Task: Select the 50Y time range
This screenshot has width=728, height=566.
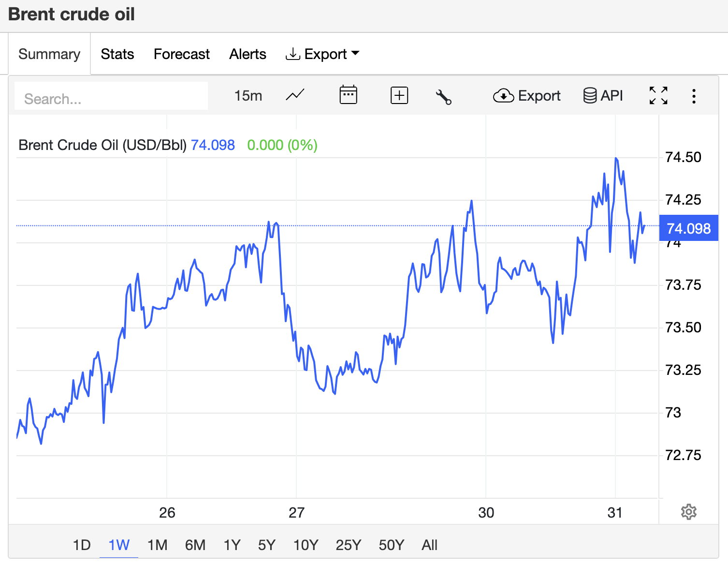Action: [391, 545]
